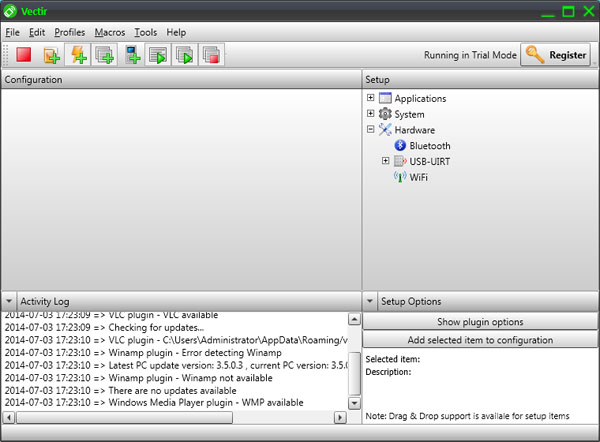Expand the Applications tree node
This screenshot has height=442, width=600.
371,98
